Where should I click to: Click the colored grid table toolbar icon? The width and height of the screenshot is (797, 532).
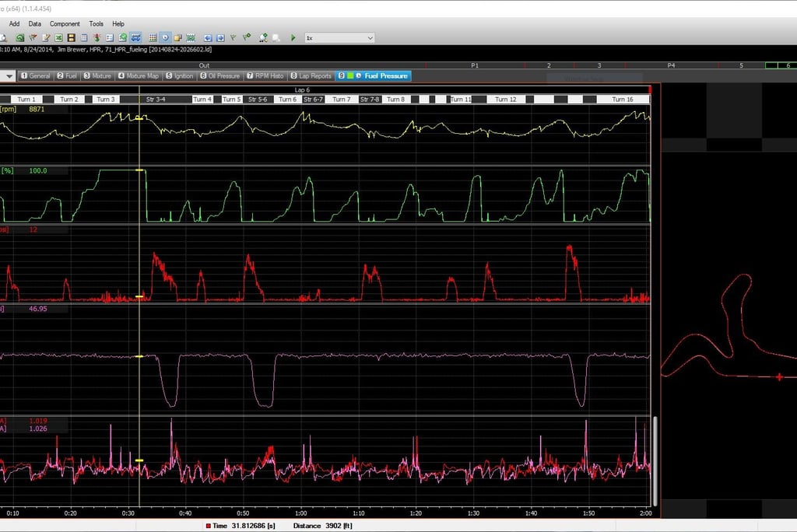pyautogui.click(x=153, y=37)
